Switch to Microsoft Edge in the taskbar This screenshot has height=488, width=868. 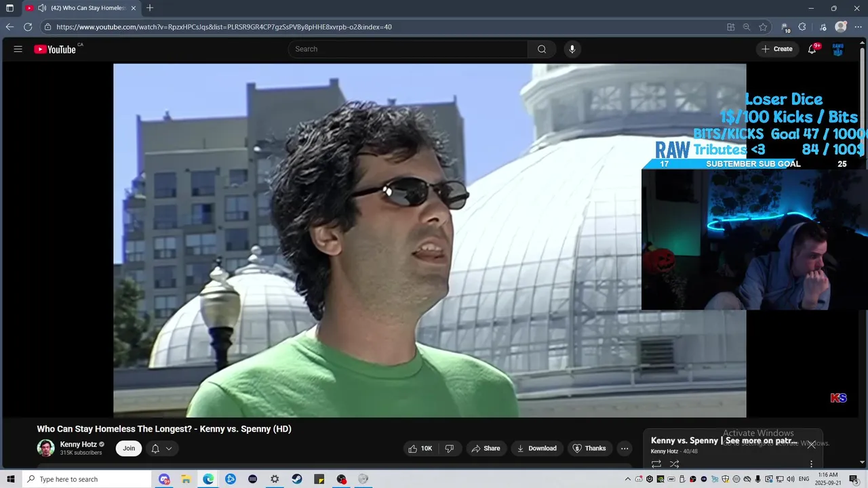coord(208,479)
